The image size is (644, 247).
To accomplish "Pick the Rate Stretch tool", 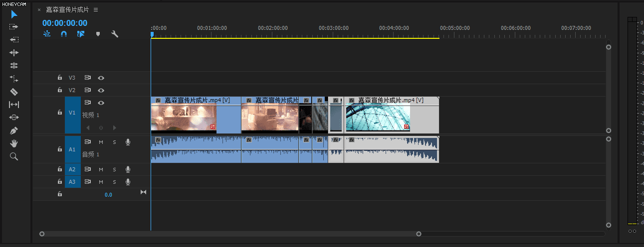I will pyautogui.click(x=14, y=79).
